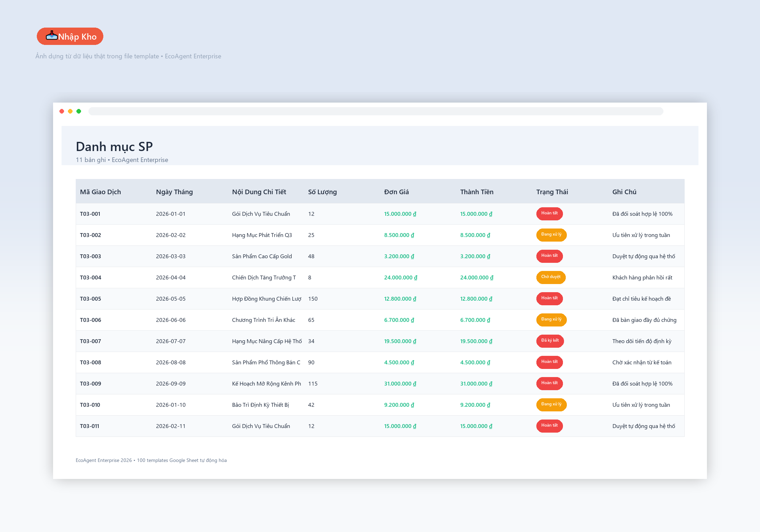Click Chờ duyệt badge in row T03-004
This screenshot has width=760, height=532.
coord(551,277)
